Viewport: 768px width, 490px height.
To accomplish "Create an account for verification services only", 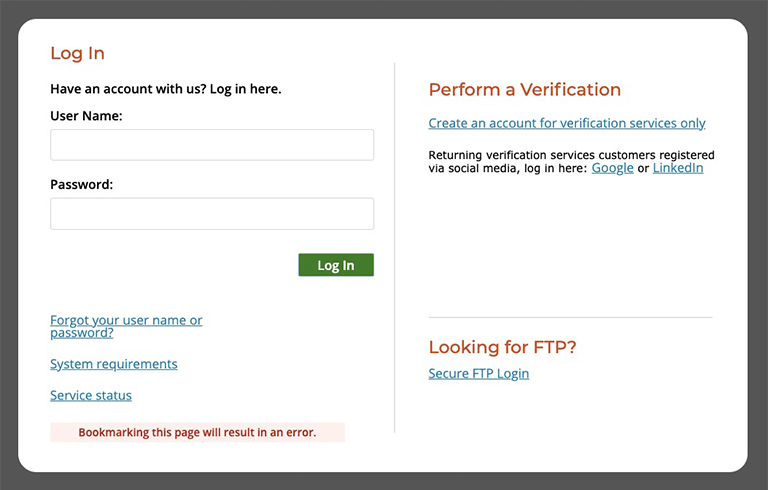I will tap(567, 123).
